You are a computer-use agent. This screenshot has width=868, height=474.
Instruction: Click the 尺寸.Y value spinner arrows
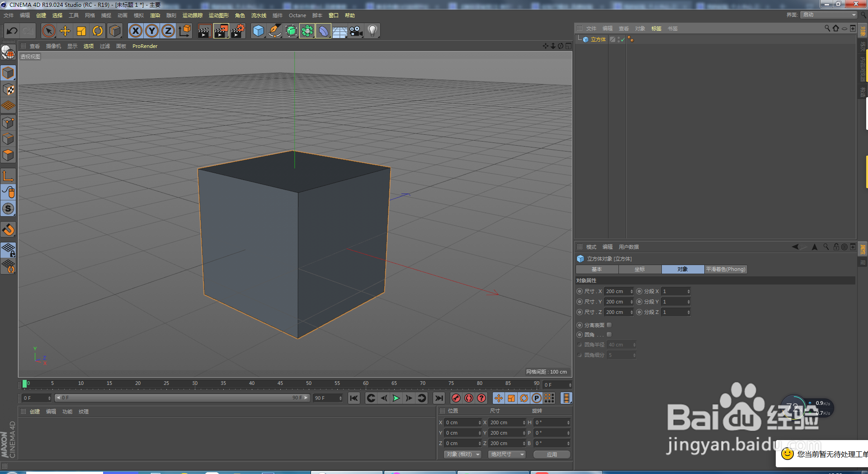coord(632,302)
